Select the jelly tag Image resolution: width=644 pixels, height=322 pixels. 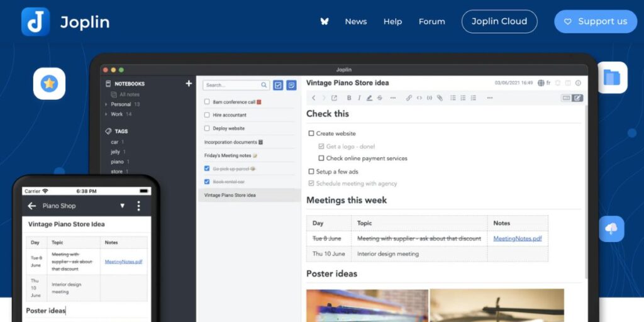[x=116, y=152]
